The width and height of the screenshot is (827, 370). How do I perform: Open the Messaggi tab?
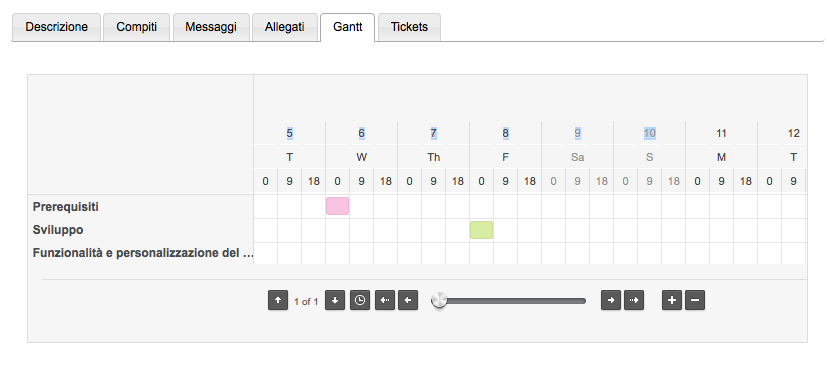pyautogui.click(x=211, y=27)
